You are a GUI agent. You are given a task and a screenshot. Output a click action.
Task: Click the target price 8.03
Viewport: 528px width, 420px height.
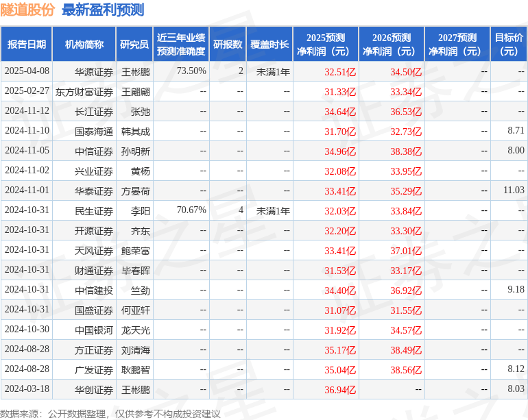click(516, 388)
